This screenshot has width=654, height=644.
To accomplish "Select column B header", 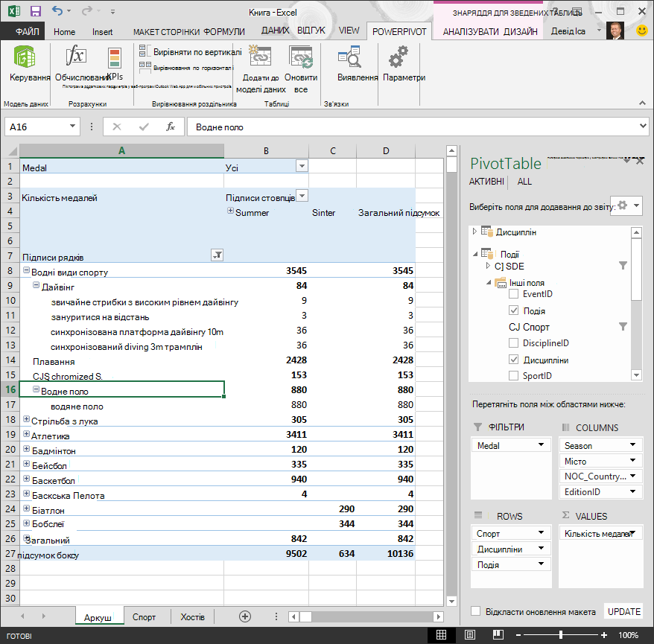I will (266, 150).
